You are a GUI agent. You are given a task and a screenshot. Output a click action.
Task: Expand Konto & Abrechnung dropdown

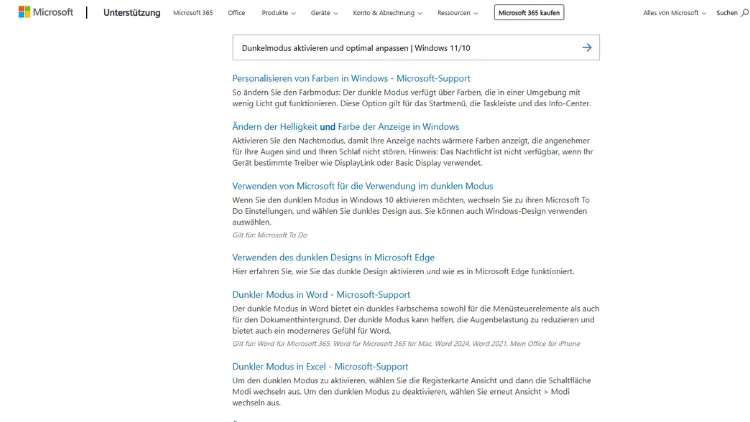(387, 13)
